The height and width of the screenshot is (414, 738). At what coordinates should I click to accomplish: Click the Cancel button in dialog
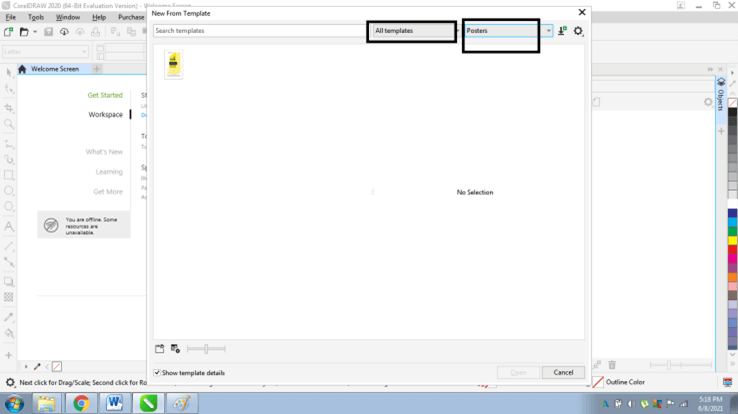(563, 372)
